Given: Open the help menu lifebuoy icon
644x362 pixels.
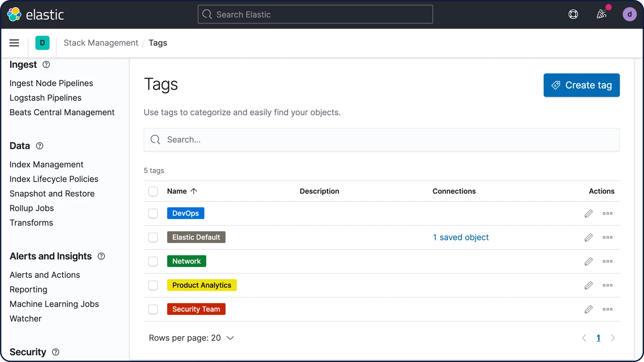Looking at the screenshot, I should [x=573, y=15].
